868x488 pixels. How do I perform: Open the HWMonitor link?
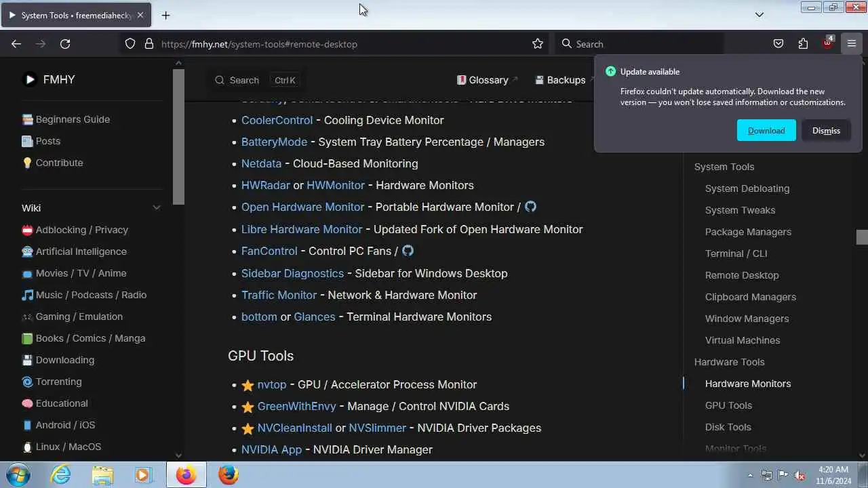click(336, 185)
